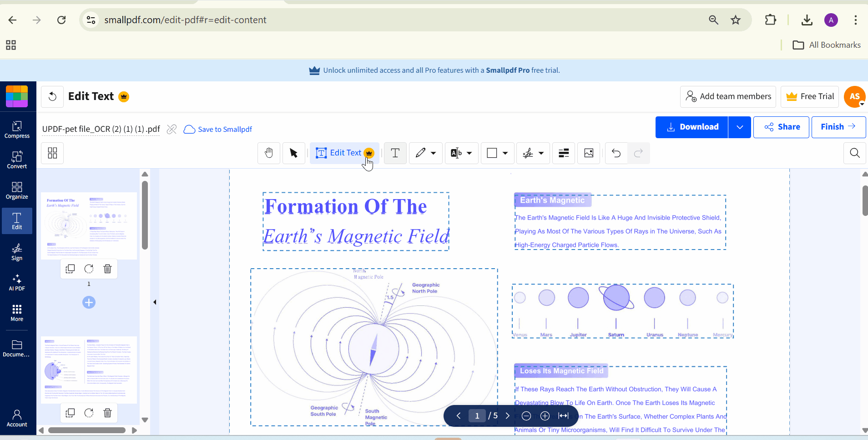Image resolution: width=868 pixels, height=440 pixels.
Task: Open AI PDF in sidebar
Action: tap(17, 282)
